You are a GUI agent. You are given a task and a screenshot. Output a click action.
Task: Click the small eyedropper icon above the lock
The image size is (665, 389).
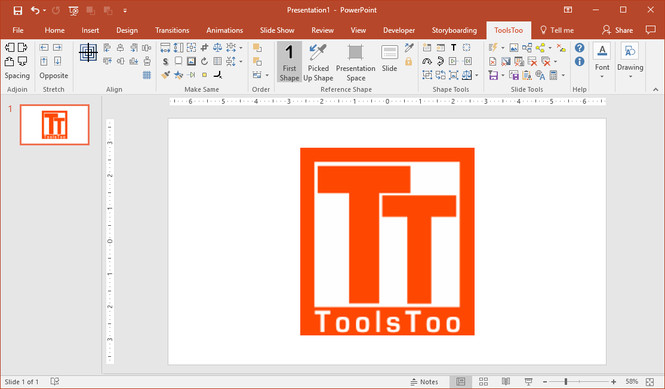click(409, 48)
